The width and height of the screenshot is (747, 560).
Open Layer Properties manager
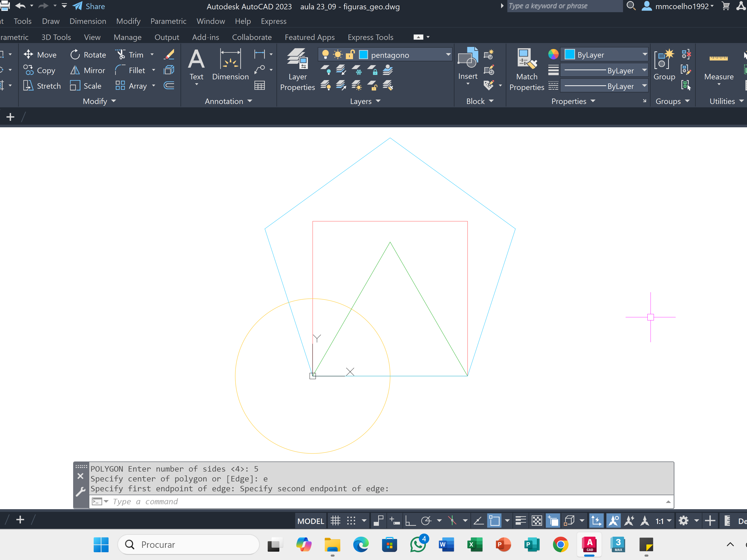pos(297,69)
